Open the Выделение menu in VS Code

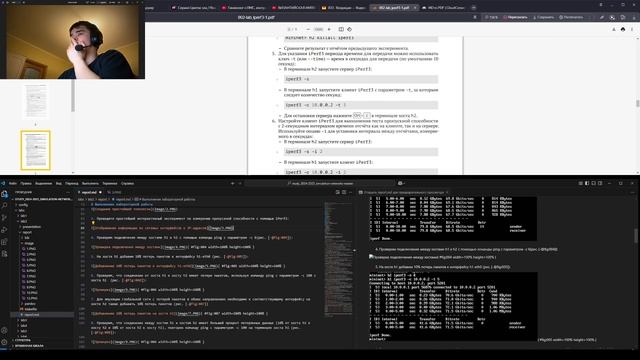43,184
